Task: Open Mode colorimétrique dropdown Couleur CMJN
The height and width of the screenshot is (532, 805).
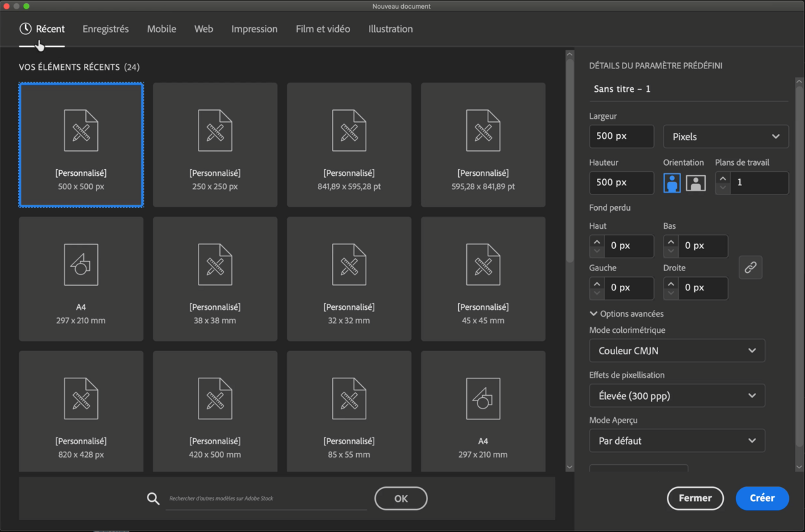Action: click(677, 351)
